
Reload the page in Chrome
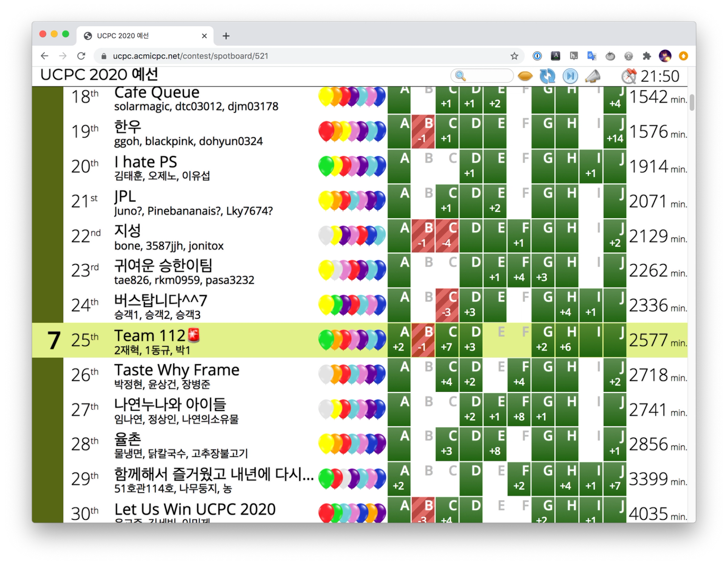point(81,56)
